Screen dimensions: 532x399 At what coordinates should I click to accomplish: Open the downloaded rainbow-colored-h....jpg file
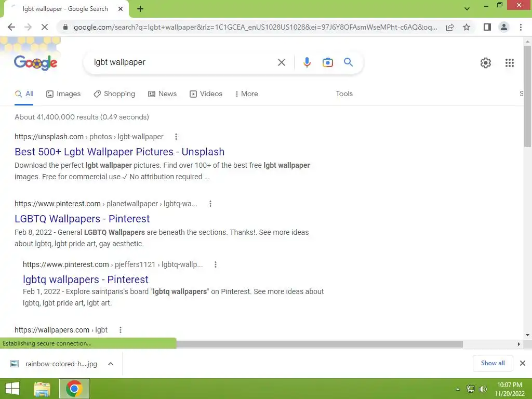54,364
